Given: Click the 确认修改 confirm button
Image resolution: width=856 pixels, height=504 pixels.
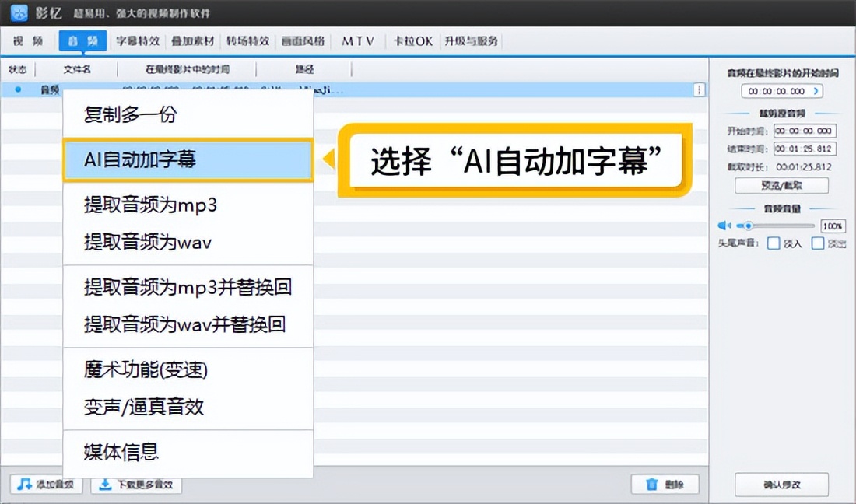Looking at the screenshot, I should 782,484.
